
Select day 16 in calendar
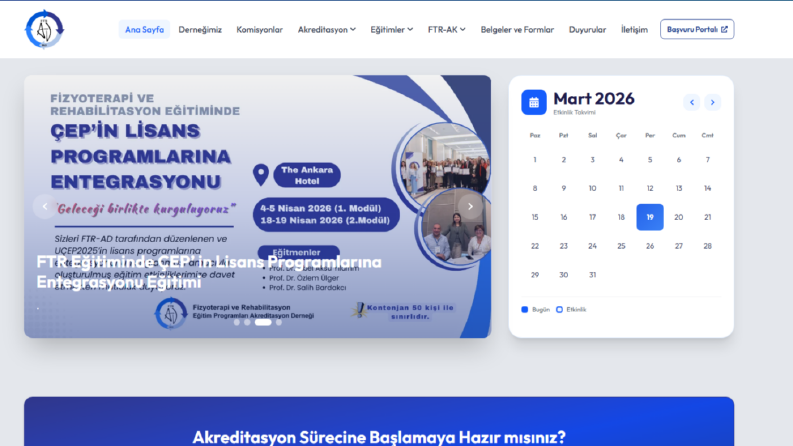(563, 217)
